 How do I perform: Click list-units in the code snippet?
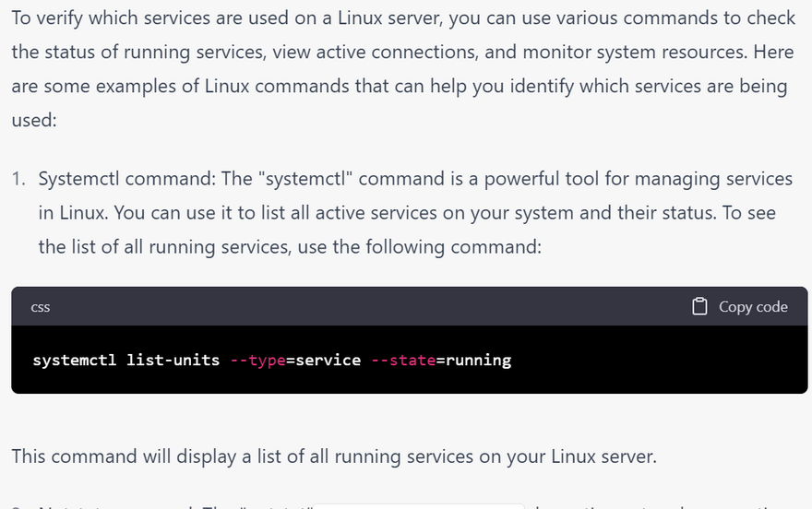(173, 360)
